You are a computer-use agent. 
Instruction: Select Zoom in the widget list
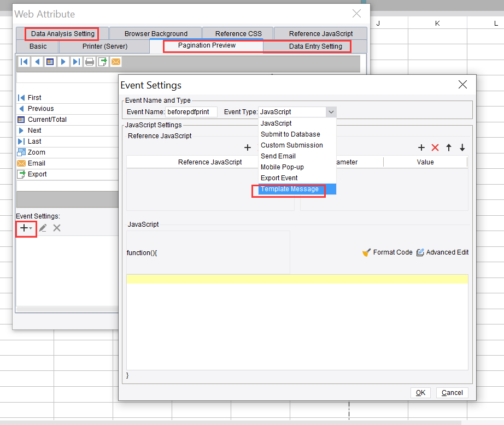point(67,152)
